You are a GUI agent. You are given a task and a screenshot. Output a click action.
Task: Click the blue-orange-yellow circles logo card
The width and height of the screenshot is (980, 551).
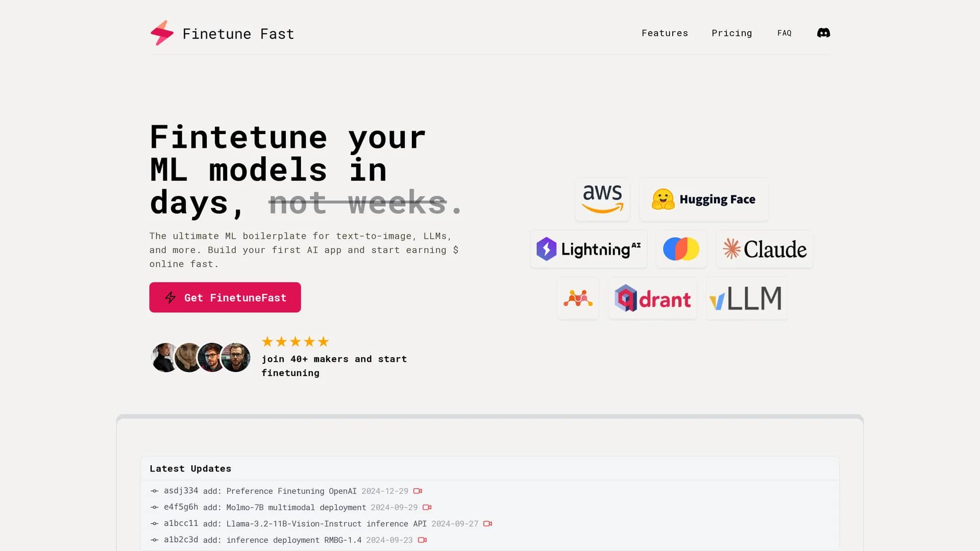point(681,249)
